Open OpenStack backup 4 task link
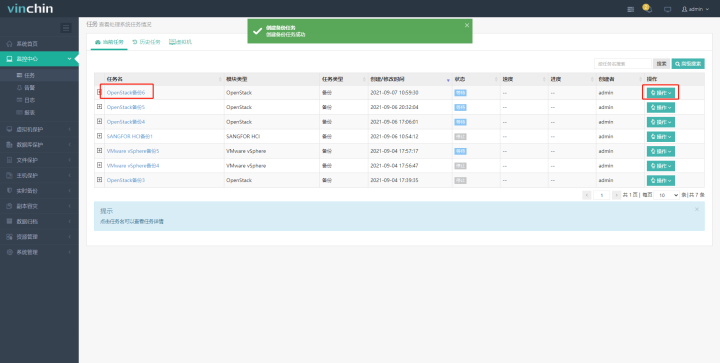Viewport: 720px width, 363px height. 126,122
